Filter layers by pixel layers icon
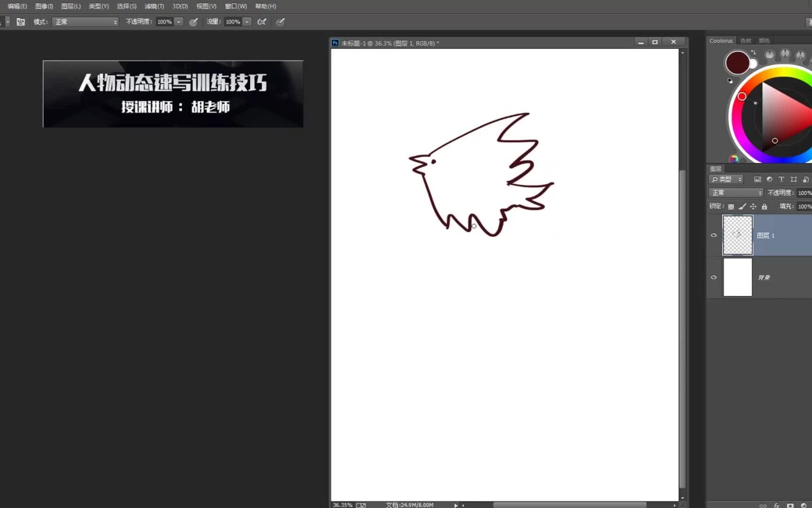The image size is (812, 508). pyautogui.click(x=757, y=179)
